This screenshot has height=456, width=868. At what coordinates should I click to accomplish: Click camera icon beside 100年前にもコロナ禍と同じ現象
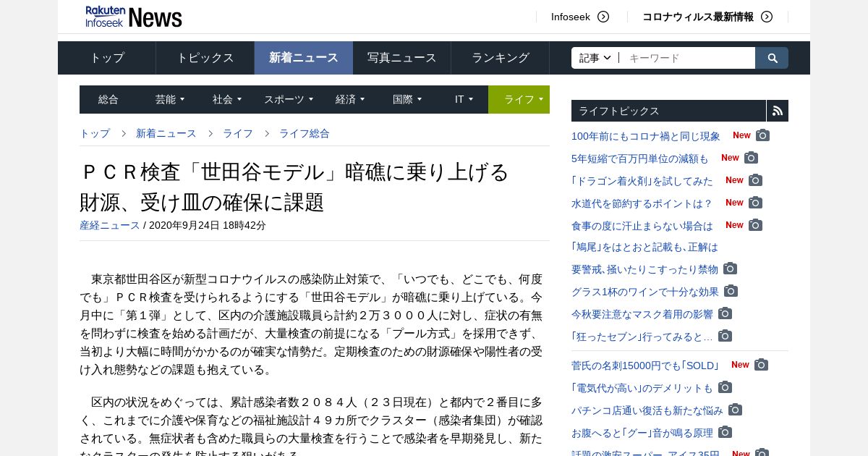tap(762, 135)
